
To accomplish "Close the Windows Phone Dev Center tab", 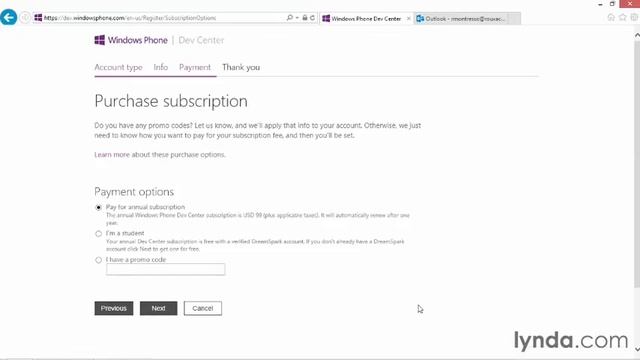I will click(x=409, y=18).
